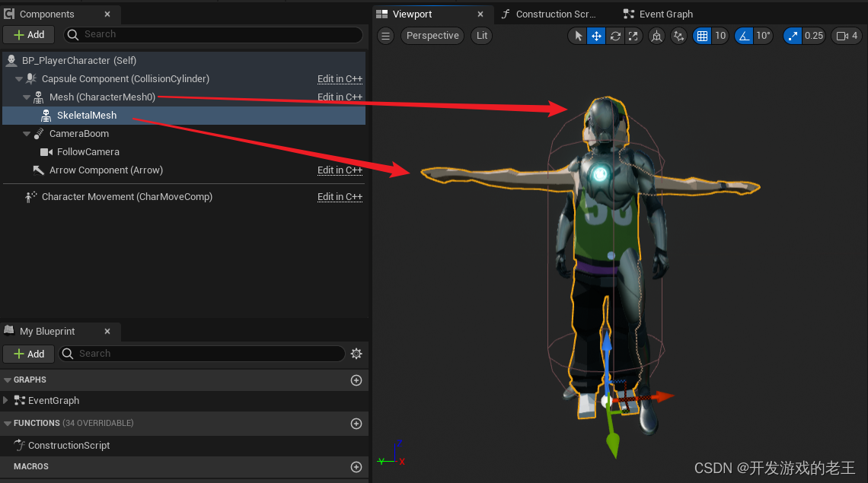The width and height of the screenshot is (868, 483).
Task: Select Character Movement (CharMoveComp) row
Action: (x=183, y=197)
